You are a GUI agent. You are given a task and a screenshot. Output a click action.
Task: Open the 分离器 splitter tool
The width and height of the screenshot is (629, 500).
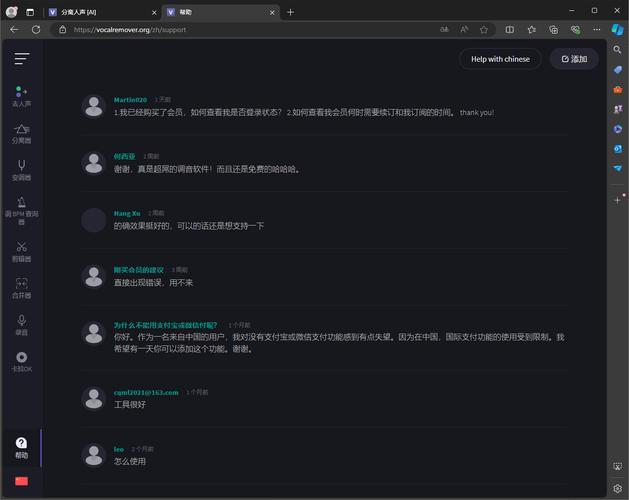pos(21,134)
